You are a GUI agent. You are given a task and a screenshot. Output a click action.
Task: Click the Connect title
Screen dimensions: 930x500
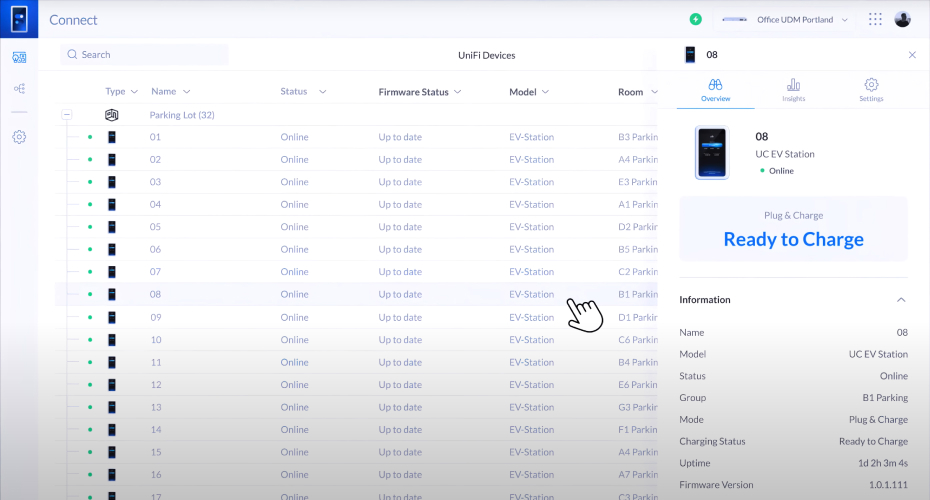[73, 20]
